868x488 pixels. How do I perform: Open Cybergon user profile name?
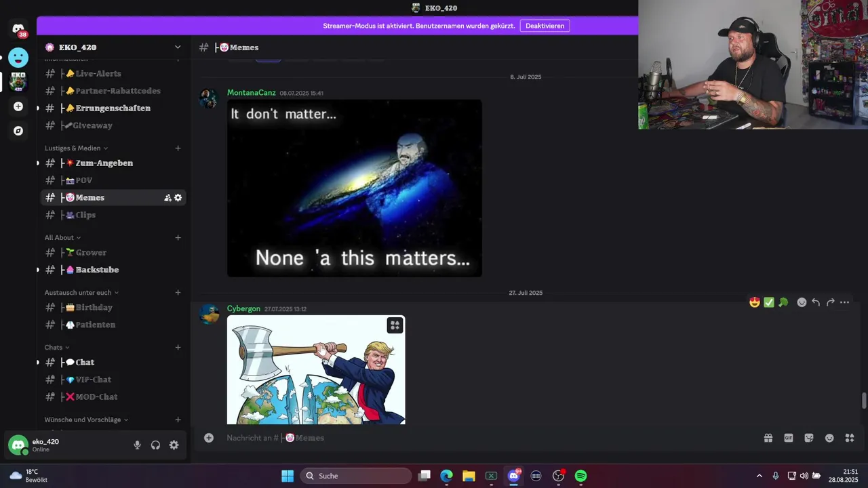click(x=243, y=309)
